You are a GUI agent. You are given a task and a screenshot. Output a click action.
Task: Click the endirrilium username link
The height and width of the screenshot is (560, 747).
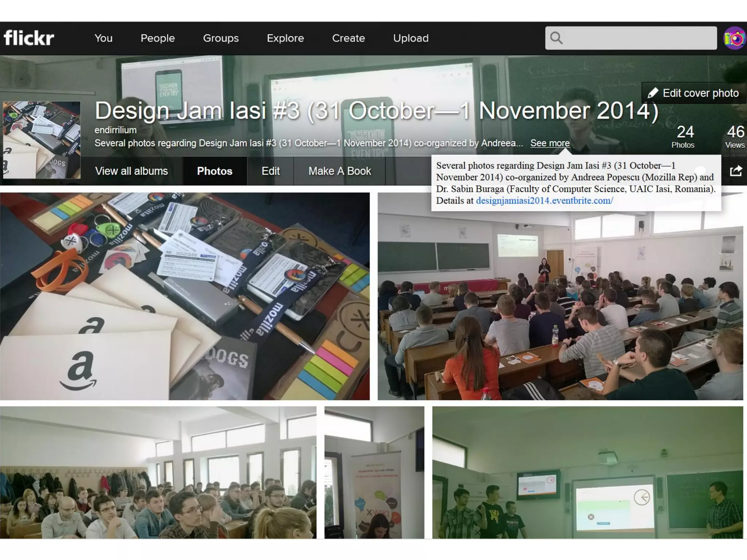coord(115,130)
